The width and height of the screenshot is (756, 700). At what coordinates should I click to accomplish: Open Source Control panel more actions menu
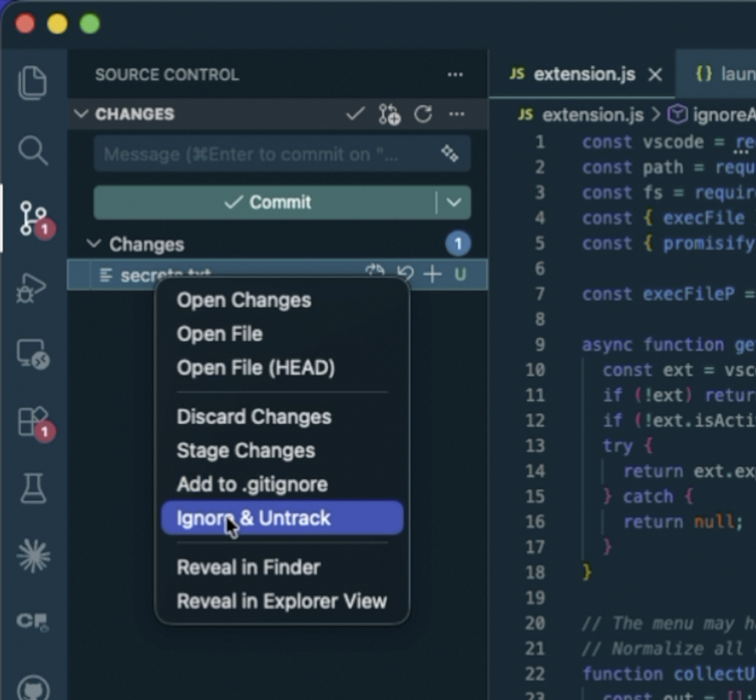454,75
